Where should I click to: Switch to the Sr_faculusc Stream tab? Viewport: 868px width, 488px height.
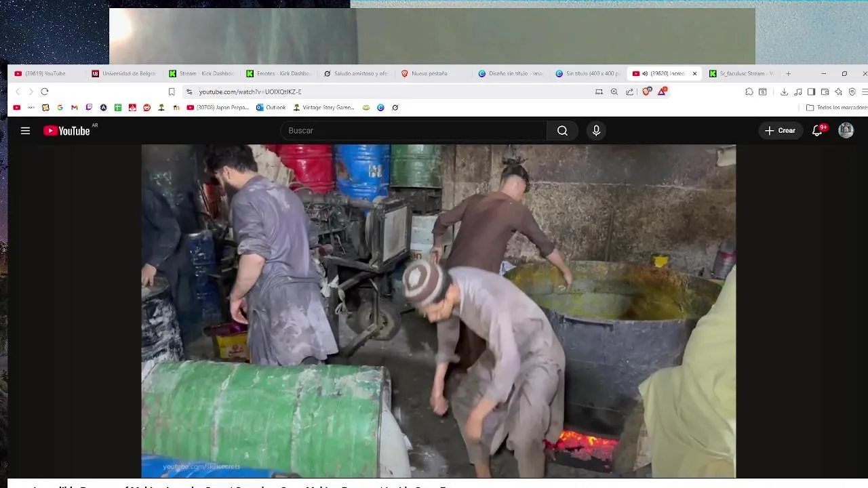[743, 74]
